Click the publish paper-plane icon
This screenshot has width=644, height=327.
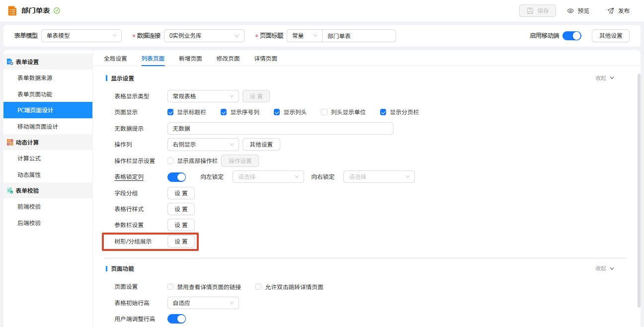611,11
